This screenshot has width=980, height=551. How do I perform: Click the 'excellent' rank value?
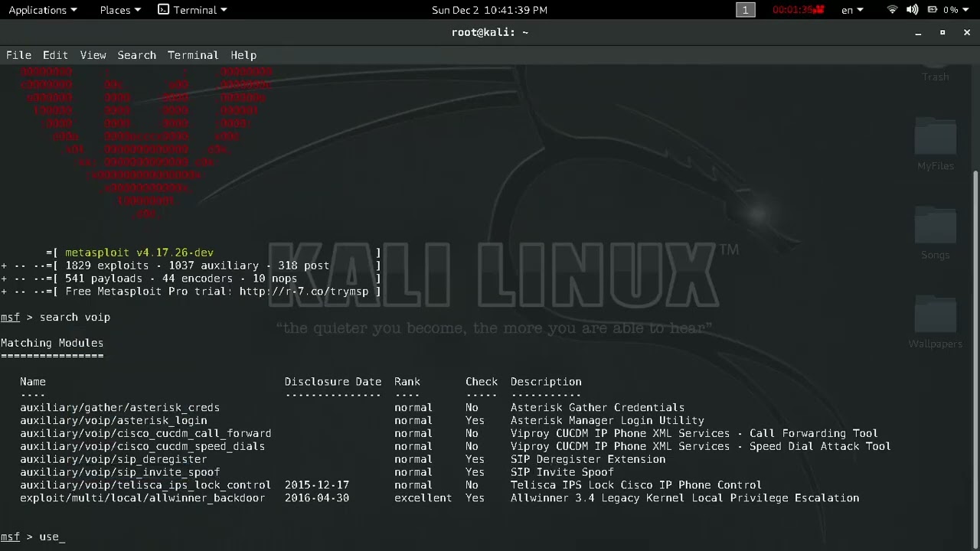click(423, 498)
